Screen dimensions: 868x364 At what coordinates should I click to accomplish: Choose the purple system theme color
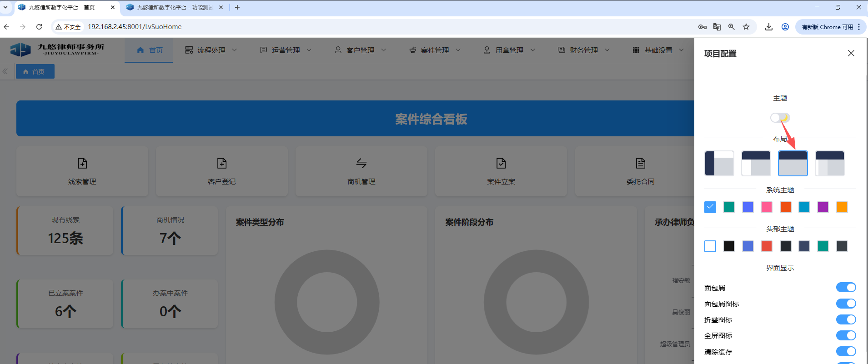click(x=823, y=207)
